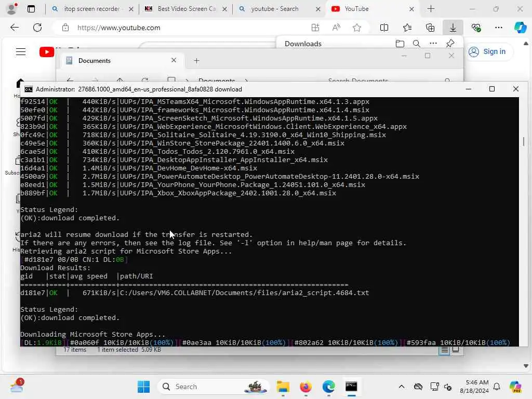This screenshot has width=532, height=399.
Task: Click the Copilot preview taskbar icon
Action: click(x=515, y=387)
